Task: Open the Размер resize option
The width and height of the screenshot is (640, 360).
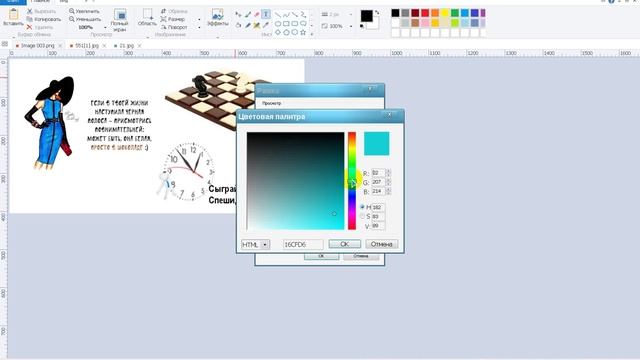Action: click(x=173, y=19)
